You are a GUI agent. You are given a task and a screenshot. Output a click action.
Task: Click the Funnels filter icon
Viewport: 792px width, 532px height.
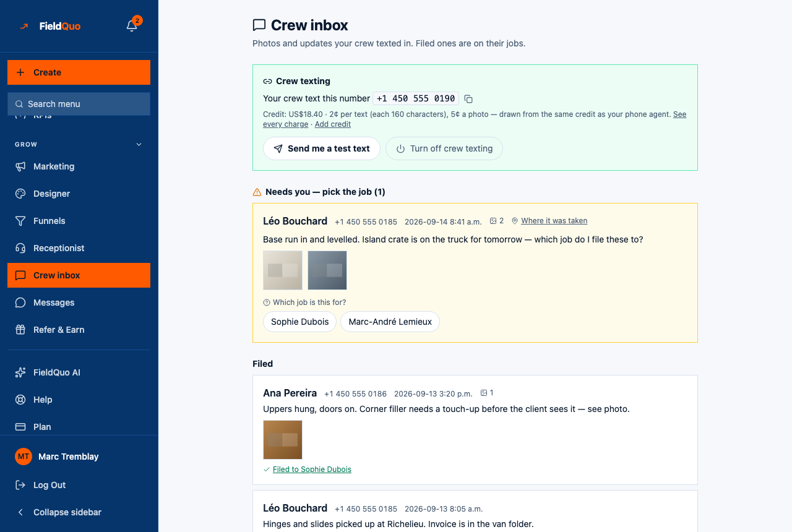tap(20, 221)
